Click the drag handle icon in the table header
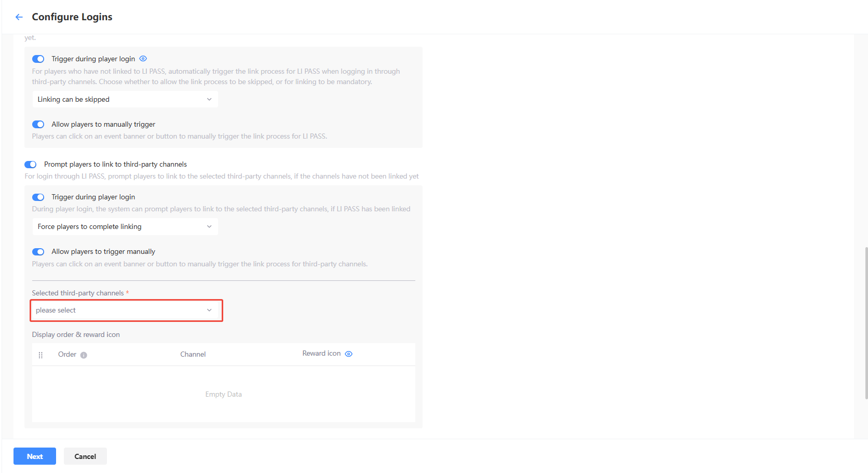Screen dimensions: 868x473 40,355
